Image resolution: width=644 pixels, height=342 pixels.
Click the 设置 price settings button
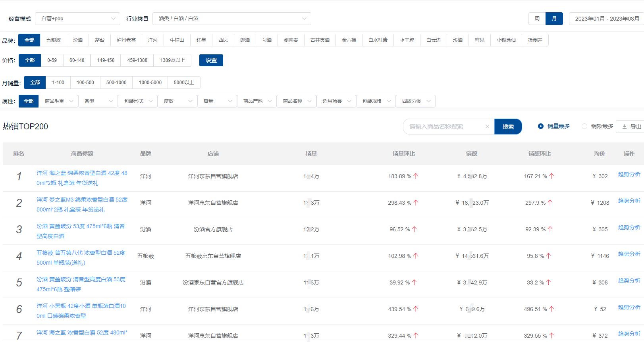211,60
